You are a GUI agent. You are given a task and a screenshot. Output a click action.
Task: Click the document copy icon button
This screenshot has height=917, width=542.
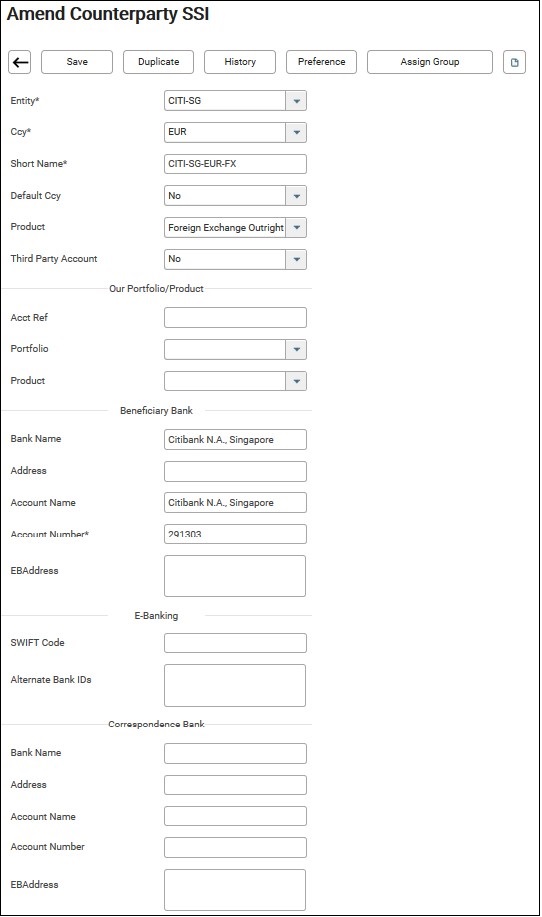click(515, 62)
